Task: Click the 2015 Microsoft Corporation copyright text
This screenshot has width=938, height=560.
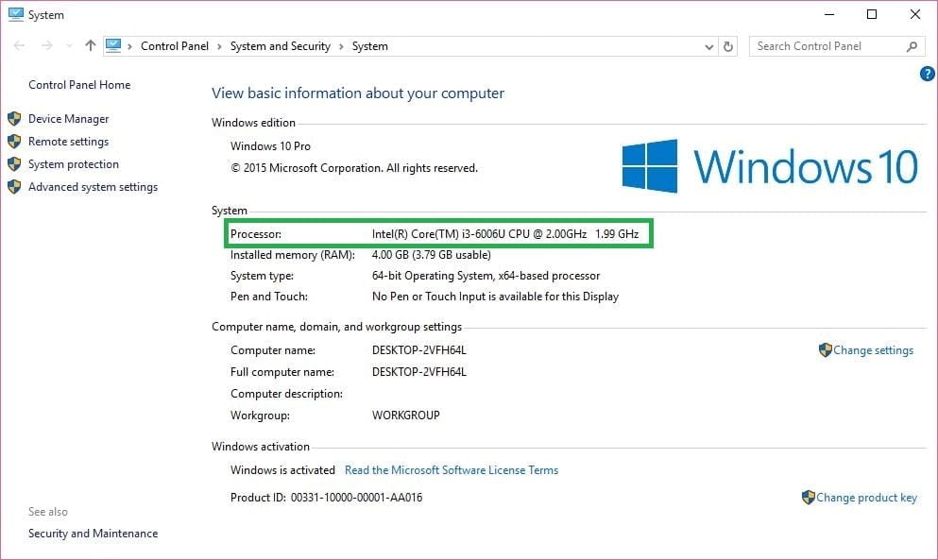Action: pyautogui.click(x=354, y=168)
